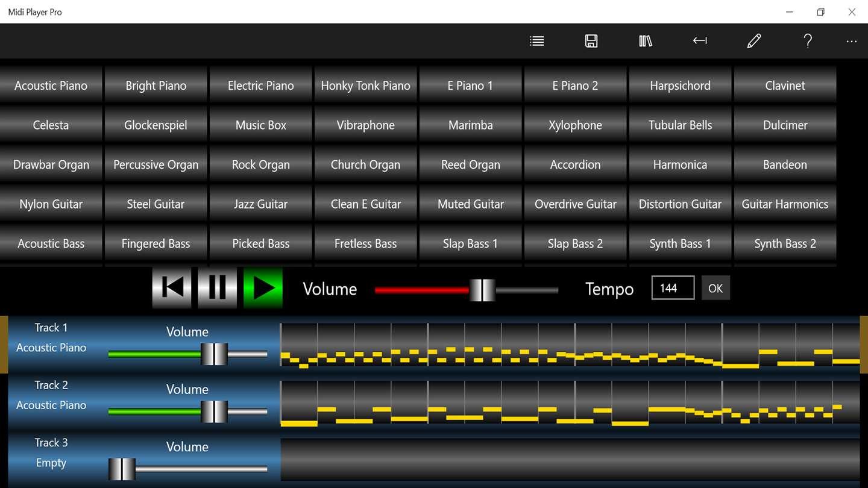Click the Tempo OK button
This screenshot has height=488, width=868.
715,288
